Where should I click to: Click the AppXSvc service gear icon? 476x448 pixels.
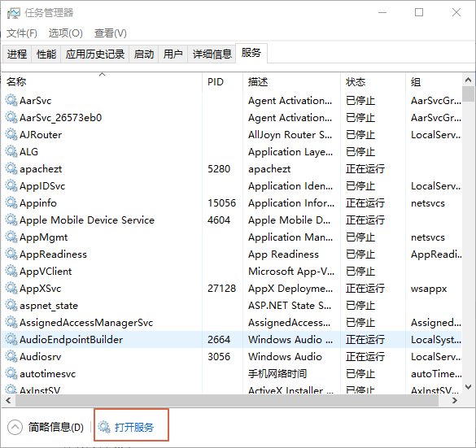pyautogui.click(x=11, y=288)
